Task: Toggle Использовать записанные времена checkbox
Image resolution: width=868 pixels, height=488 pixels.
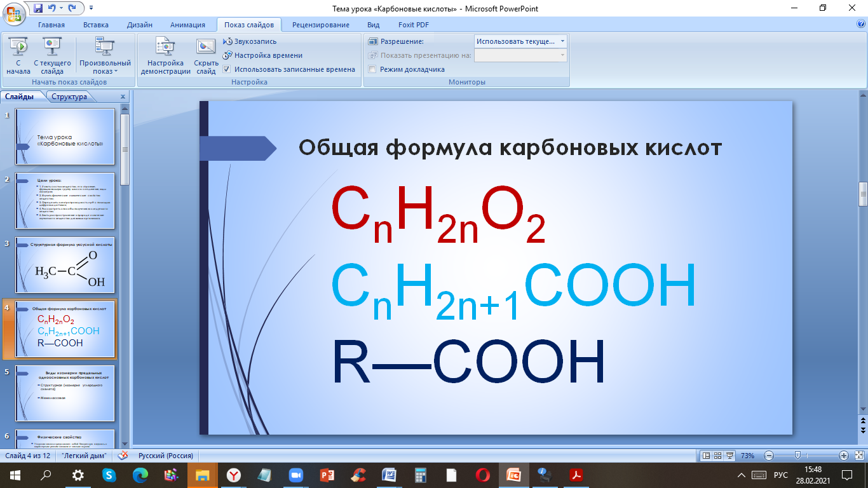Action: click(227, 69)
